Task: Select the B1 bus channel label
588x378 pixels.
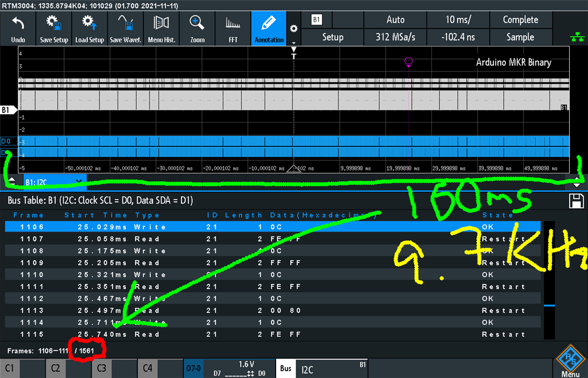Action: (x=8, y=110)
